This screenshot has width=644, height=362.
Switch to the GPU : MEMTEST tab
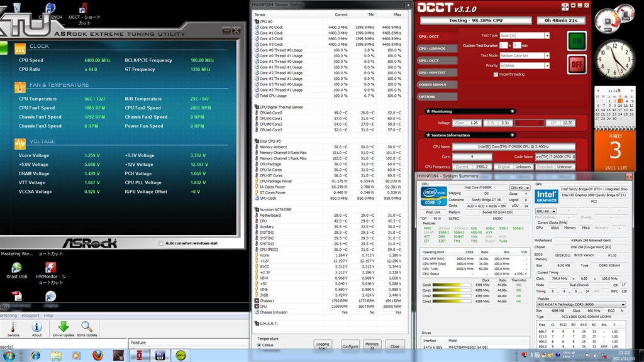click(x=437, y=73)
